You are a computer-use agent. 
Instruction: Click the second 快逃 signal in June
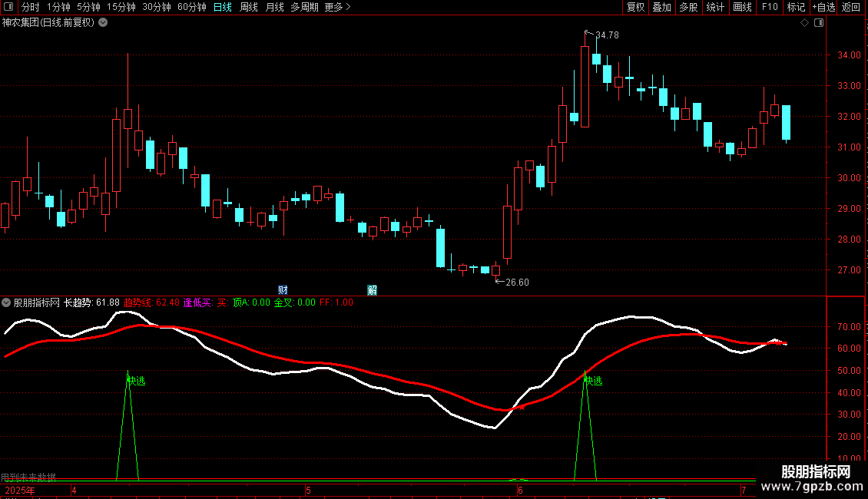tap(593, 381)
